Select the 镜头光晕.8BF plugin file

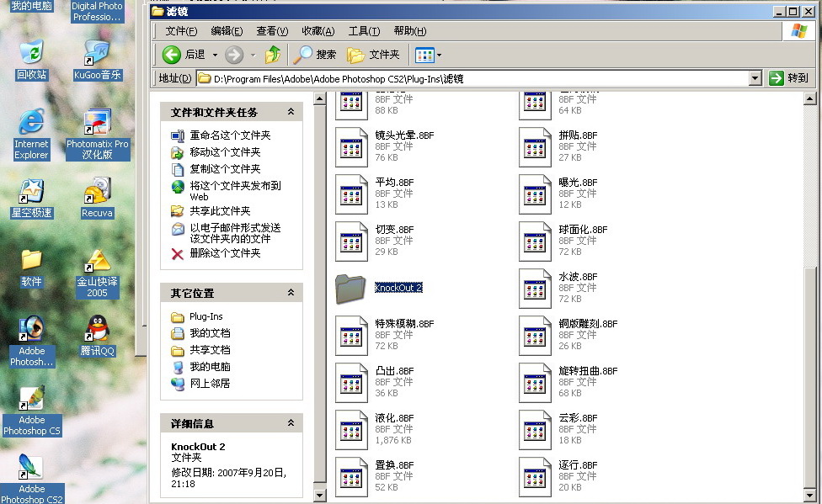click(x=352, y=146)
